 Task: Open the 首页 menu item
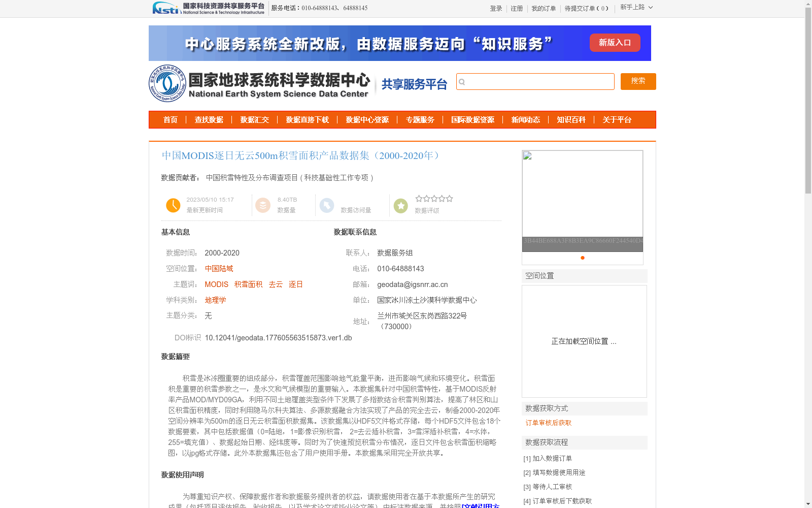pos(171,120)
